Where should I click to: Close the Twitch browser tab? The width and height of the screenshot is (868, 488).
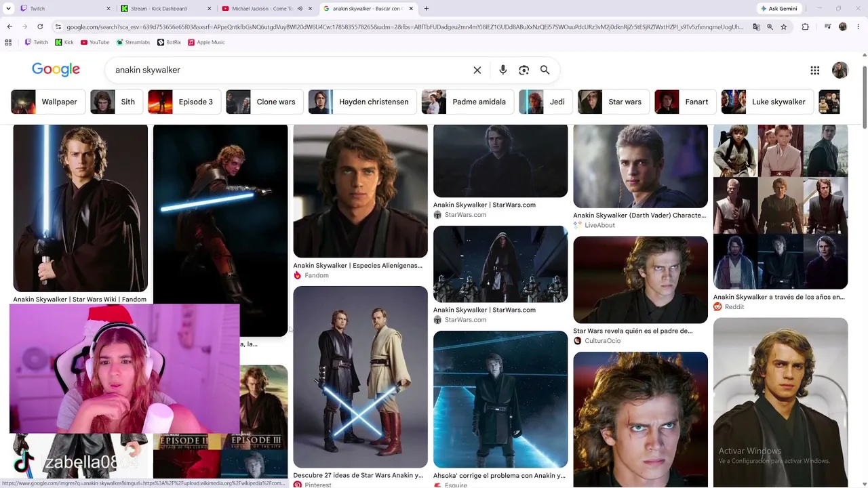click(108, 9)
